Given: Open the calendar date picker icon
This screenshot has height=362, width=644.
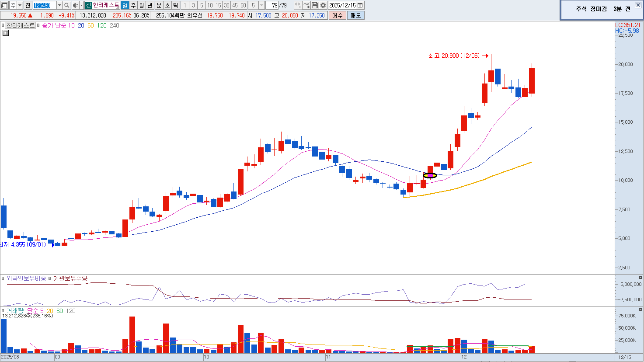Looking at the screenshot, I should tap(360, 5).
